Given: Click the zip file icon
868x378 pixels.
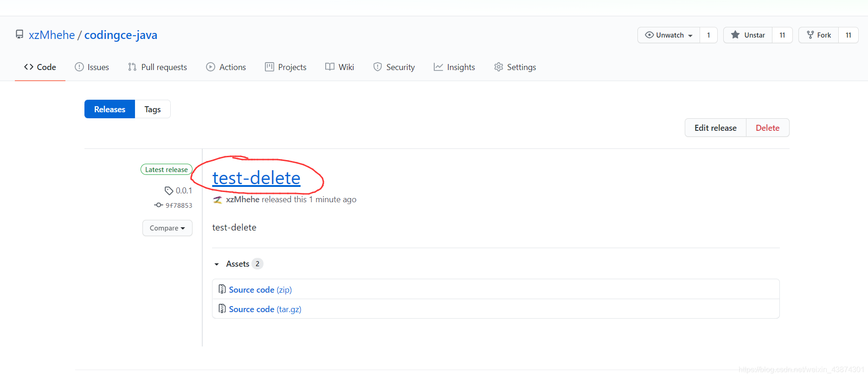Looking at the screenshot, I should tap(222, 289).
